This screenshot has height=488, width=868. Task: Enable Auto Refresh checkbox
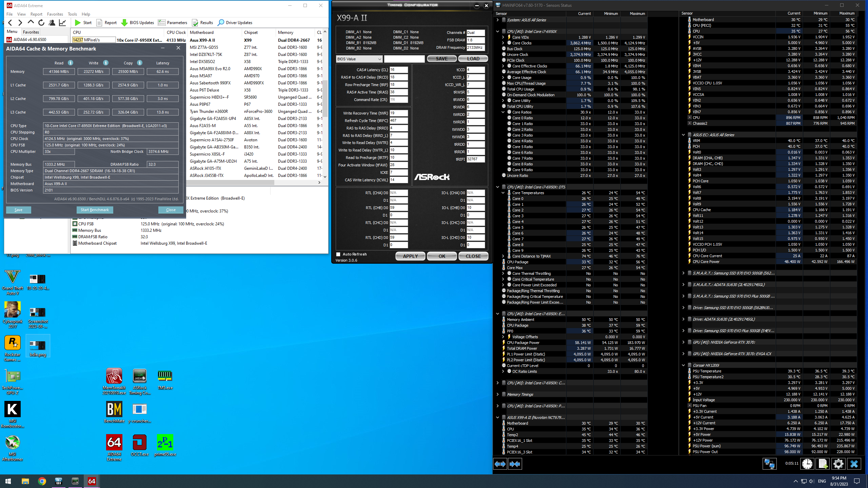pyautogui.click(x=338, y=254)
